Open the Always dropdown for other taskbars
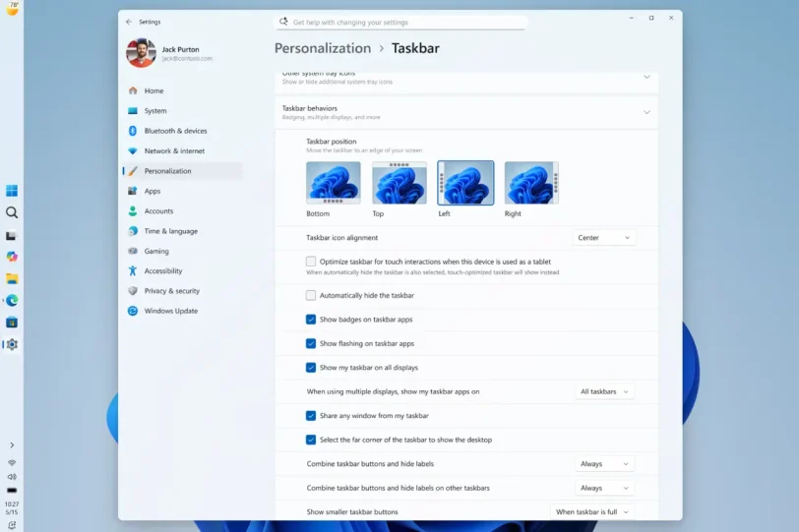 [604, 488]
